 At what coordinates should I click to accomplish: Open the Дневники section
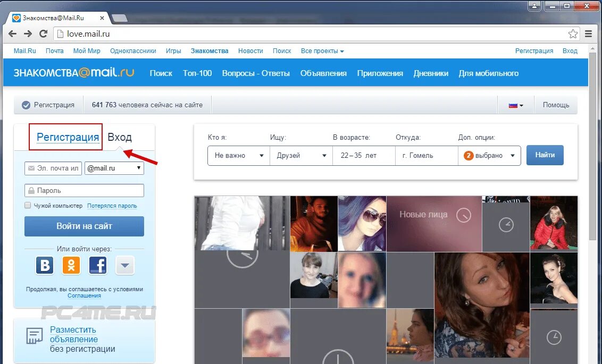pyautogui.click(x=431, y=73)
